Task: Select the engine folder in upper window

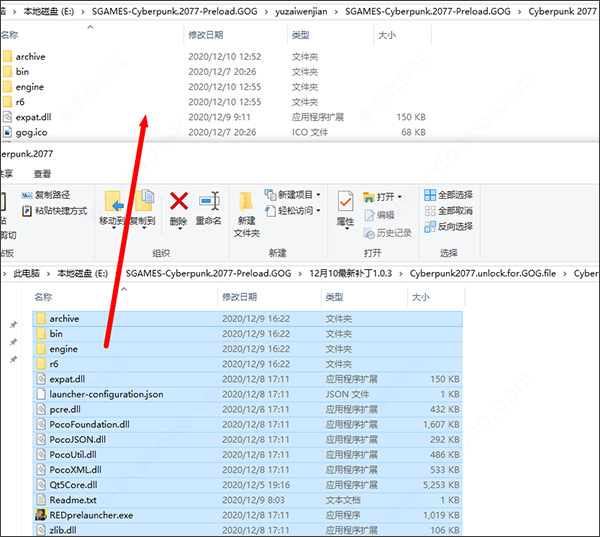Action: click(29, 87)
